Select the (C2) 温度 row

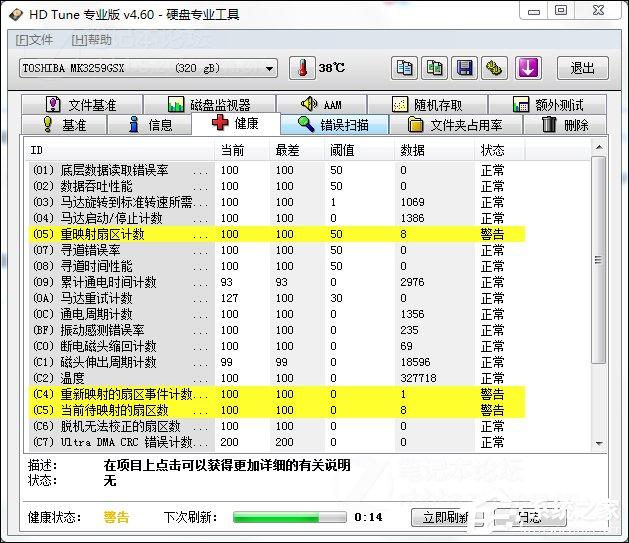277,378
